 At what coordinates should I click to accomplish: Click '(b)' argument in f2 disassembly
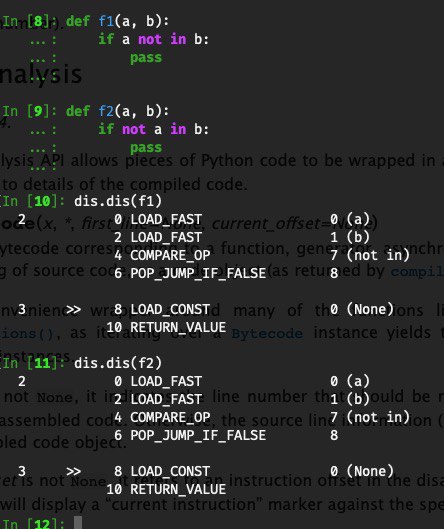coord(358,399)
